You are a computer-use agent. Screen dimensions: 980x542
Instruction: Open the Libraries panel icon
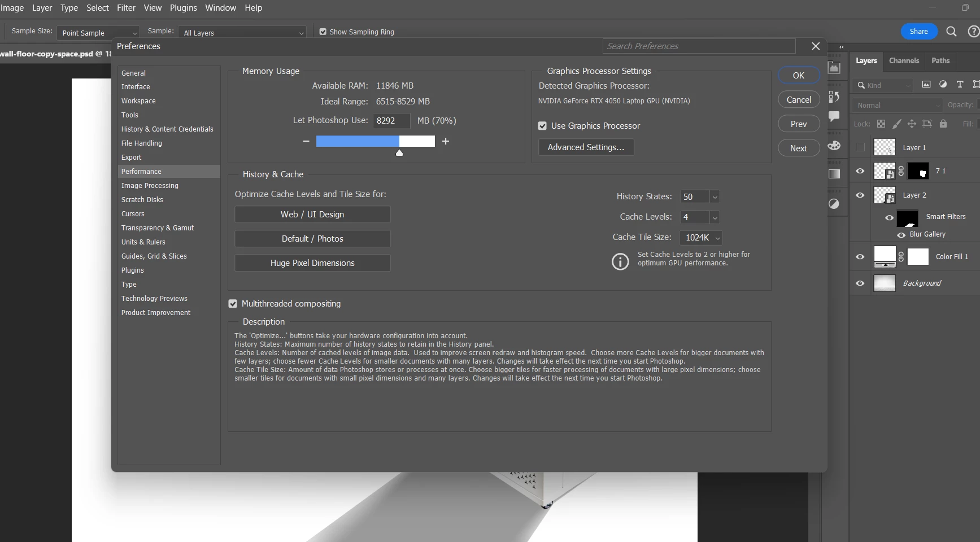point(834,68)
